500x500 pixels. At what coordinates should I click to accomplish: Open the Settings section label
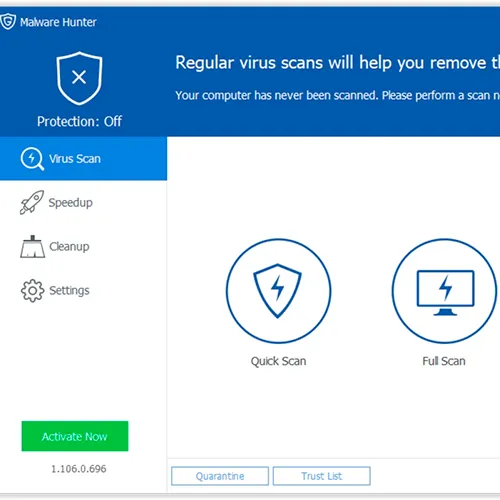click(x=69, y=291)
